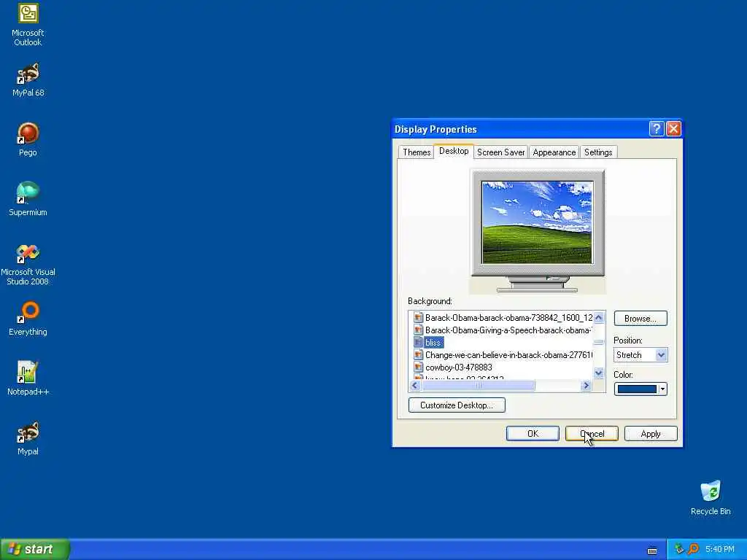Viewport: 747px width, 560px height.
Task: Click Safely Remove Hardware tray icon
Action: [x=679, y=549]
